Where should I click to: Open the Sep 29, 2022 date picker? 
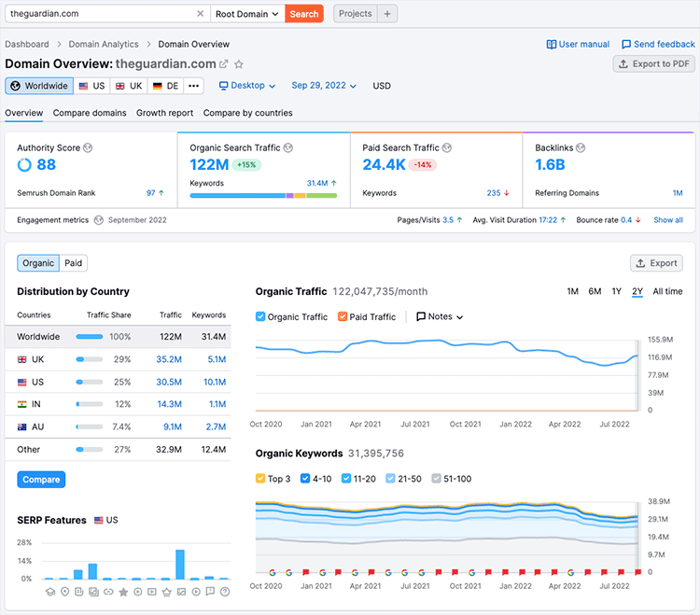324,86
